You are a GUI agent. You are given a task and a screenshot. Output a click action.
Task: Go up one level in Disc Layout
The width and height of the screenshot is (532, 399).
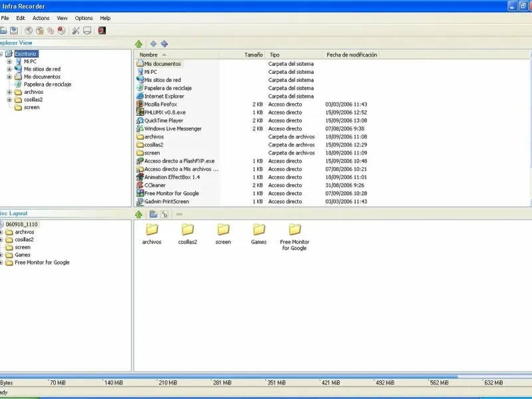[x=138, y=214]
